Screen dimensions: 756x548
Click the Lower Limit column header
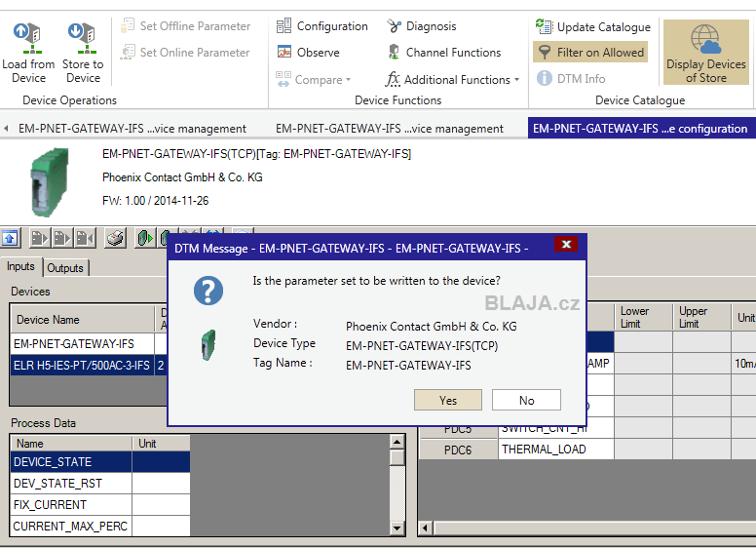(643, 317)
